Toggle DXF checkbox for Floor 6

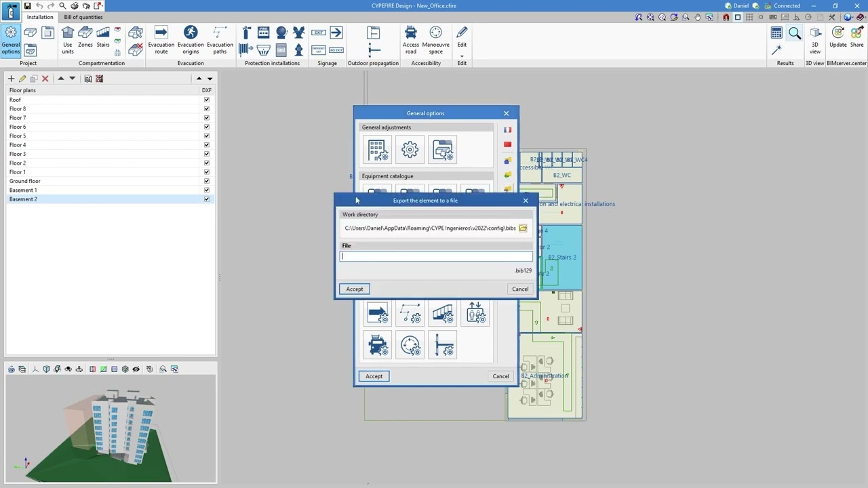click(x=207, y=127)
